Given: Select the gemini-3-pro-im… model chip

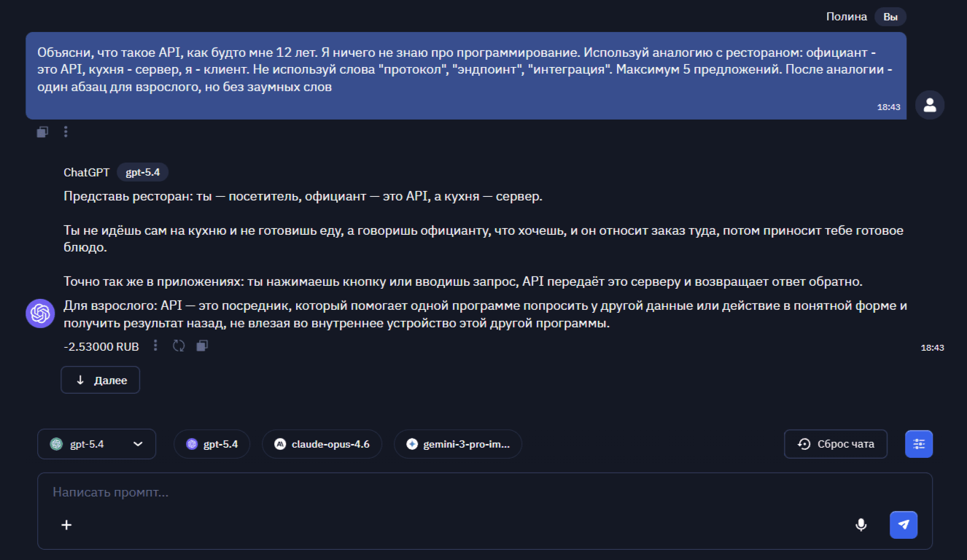Looking at the screenshot, I should tap(457, 444).
